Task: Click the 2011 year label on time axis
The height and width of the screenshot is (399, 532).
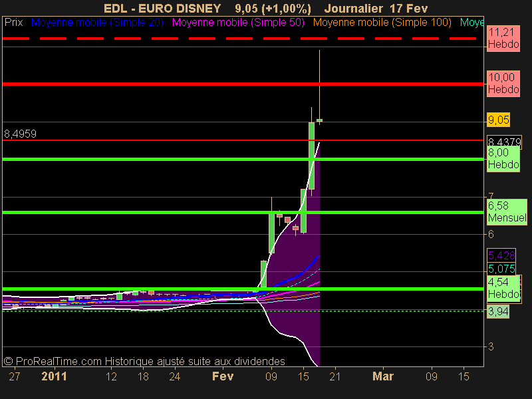Action: coord(54,376)
